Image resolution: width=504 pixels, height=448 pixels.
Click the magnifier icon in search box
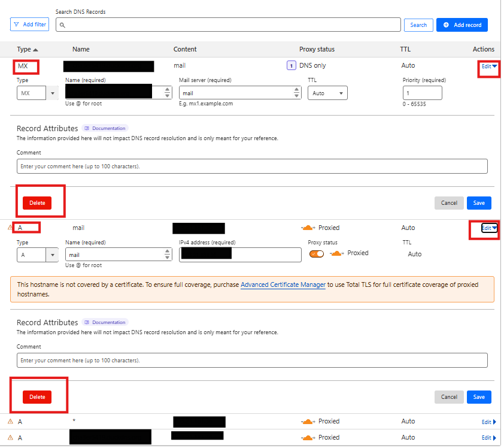(62, 25)
